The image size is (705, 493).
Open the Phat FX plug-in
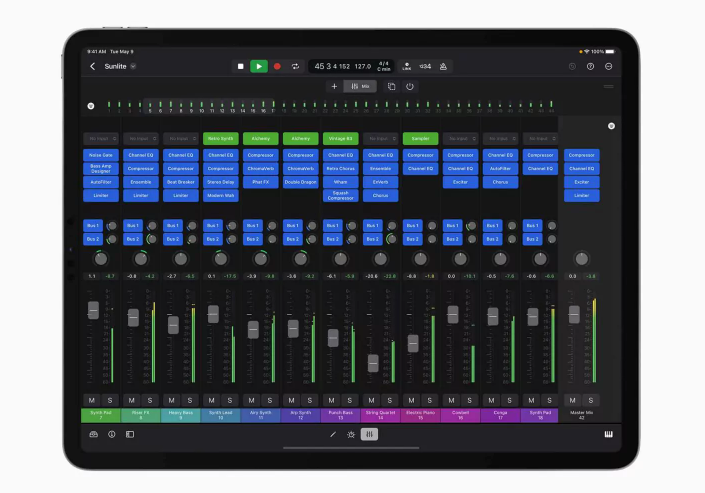[261, 182]
